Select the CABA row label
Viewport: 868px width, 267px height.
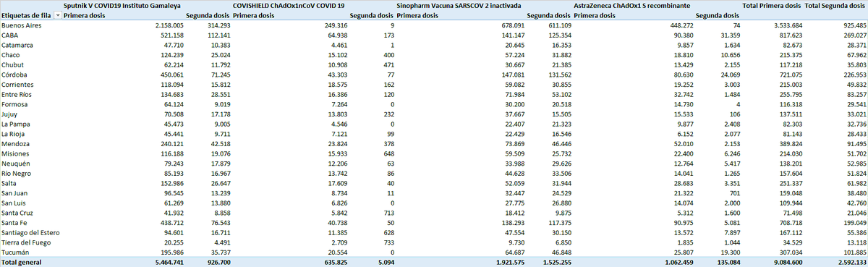click(9, 35)
